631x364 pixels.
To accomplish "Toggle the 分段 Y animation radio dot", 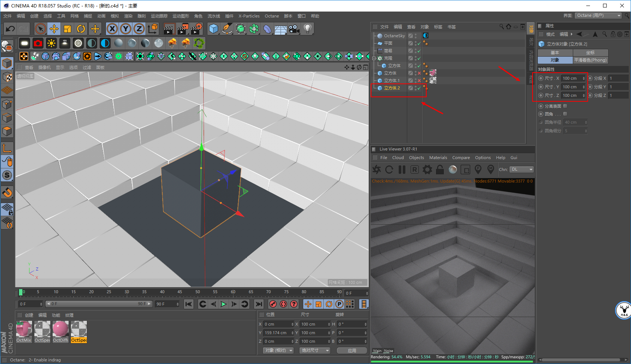I will click(590, 87).
